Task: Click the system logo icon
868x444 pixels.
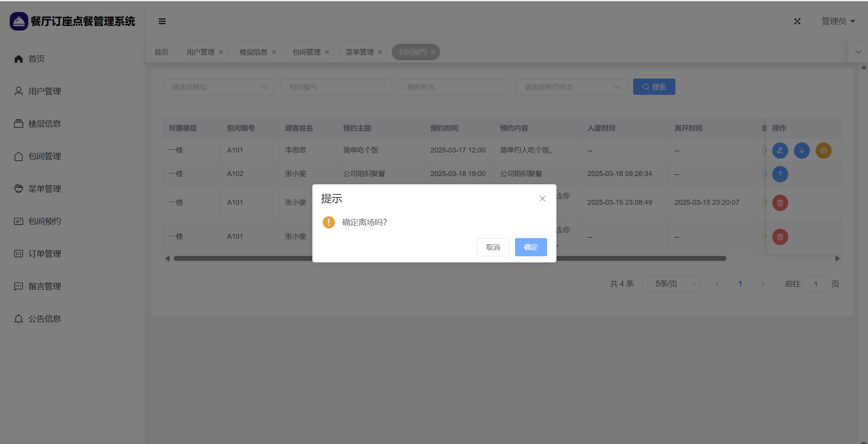Action: tap(19, 21)
